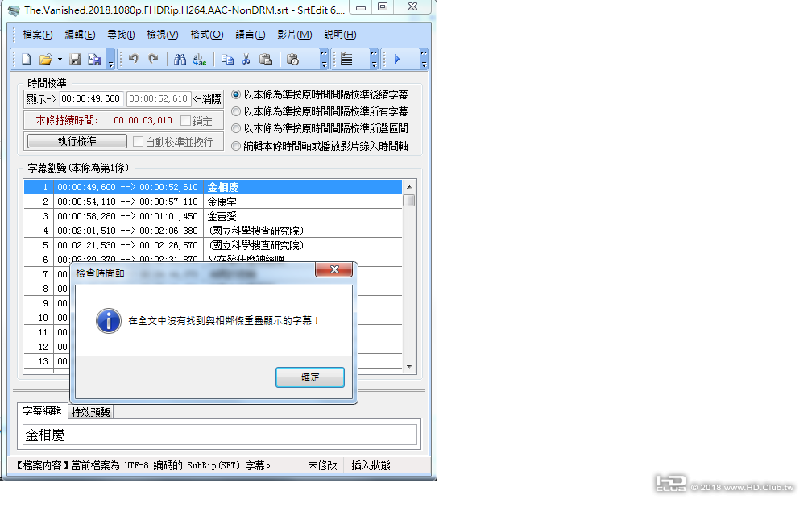Open the 檔案(F) menu

click(38, 35)
